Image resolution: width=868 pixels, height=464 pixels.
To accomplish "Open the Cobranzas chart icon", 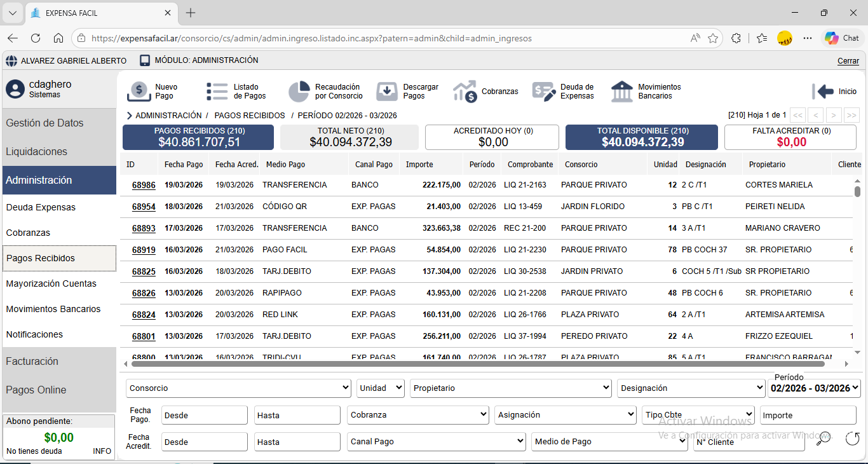I will (465, 92).
